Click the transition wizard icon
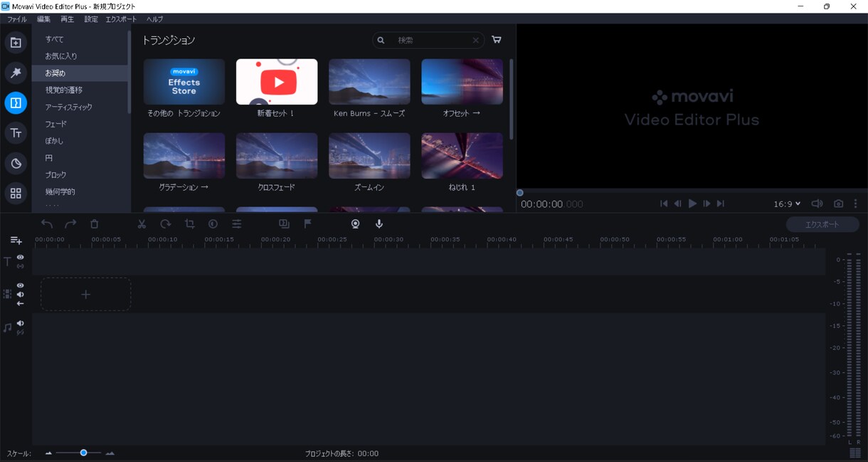 pos(284,224)
